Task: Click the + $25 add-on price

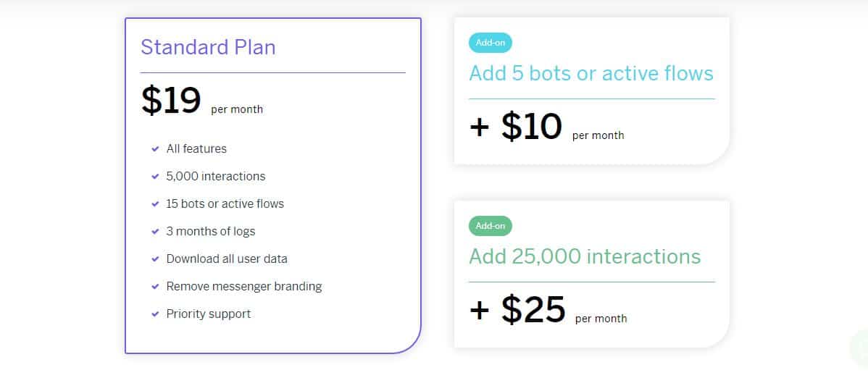Action: tap(517, 310)
